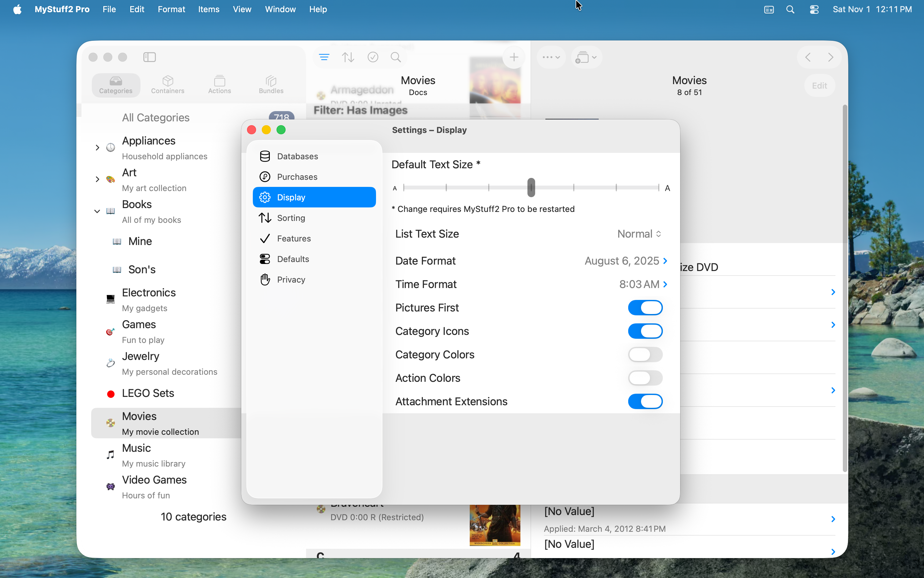The image size is (924, 578).
Task: Click the keyboard input menu bar icon
Action: tap(769, 9)
